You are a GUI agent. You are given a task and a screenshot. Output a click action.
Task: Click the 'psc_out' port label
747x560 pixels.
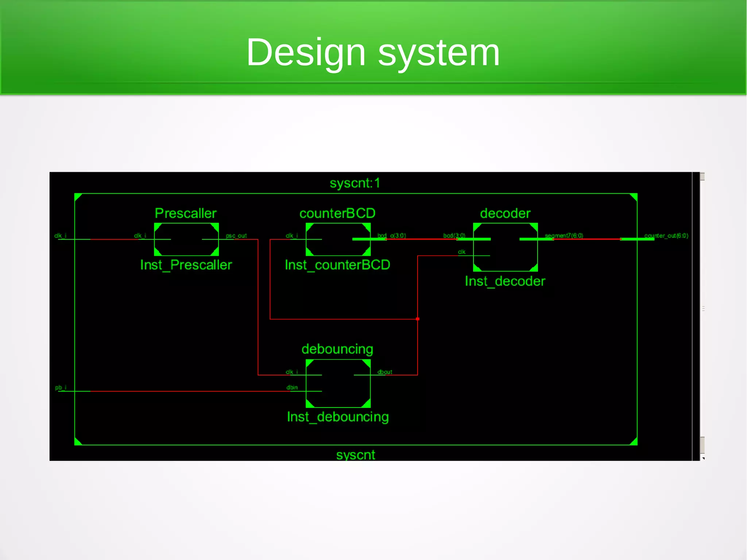click(x=236, y=236)
